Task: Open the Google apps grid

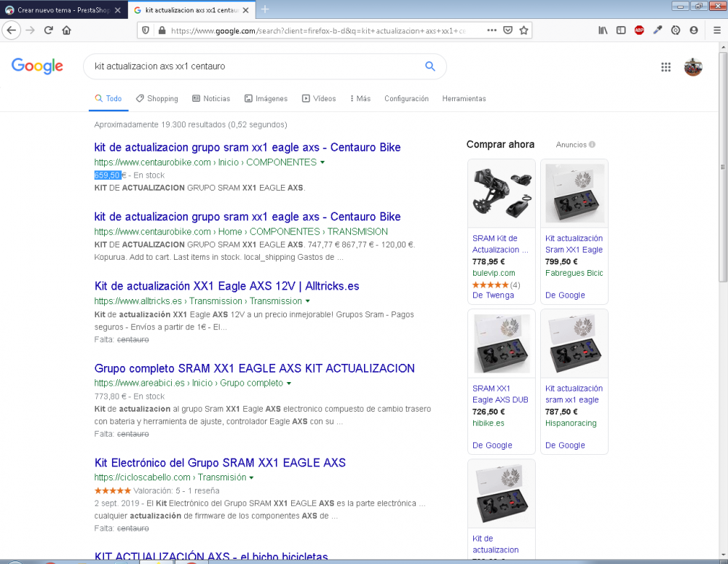Action: 665,66
